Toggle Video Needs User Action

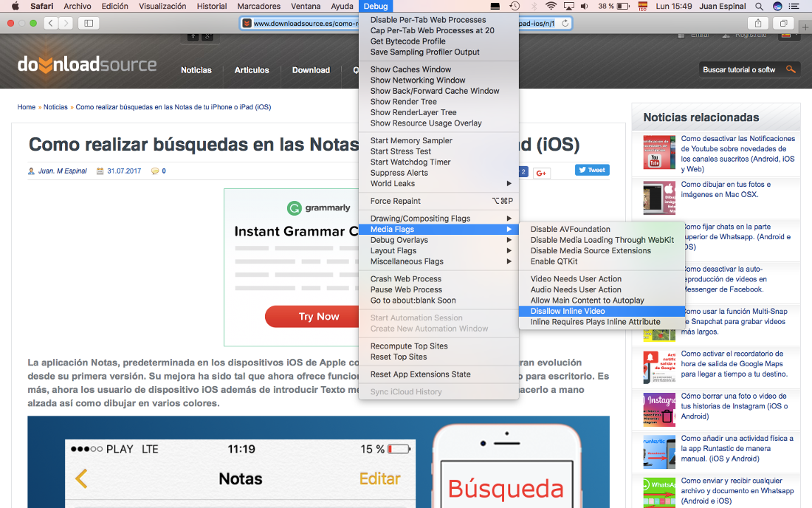point(601,278)
